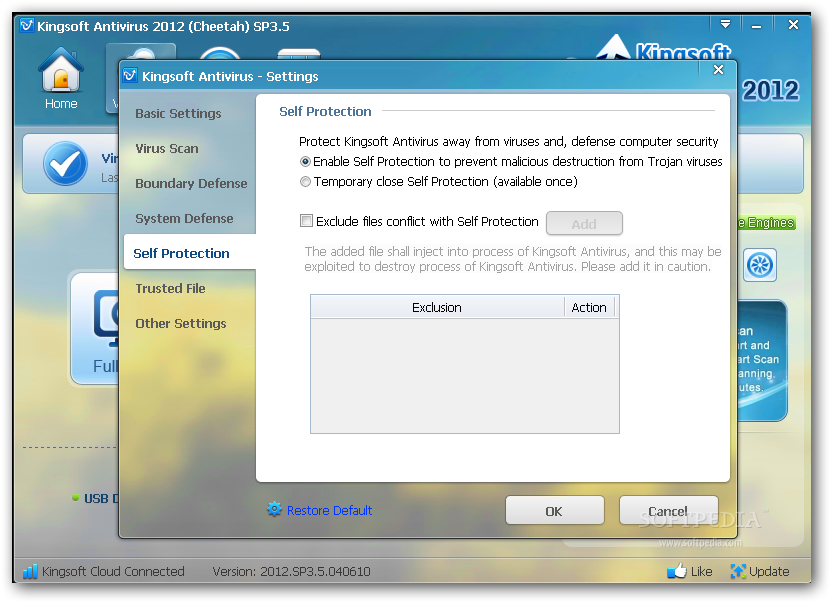Click the Restore Default gear icon

point(275,510)
